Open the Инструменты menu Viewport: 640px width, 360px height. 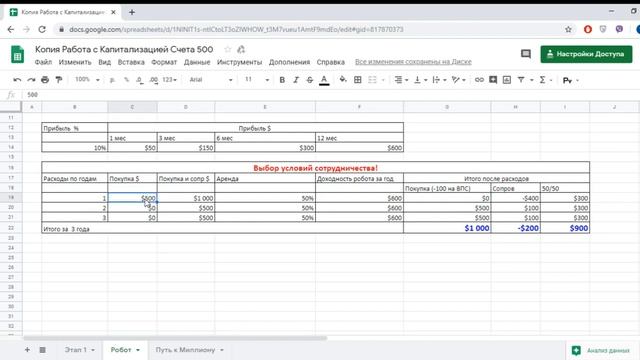[x=239, y=62]
